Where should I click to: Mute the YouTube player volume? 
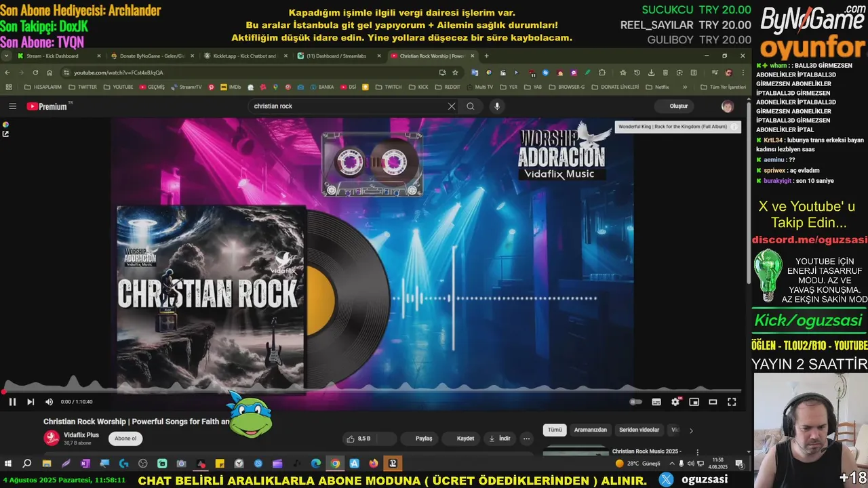click(x=49, y=402)
